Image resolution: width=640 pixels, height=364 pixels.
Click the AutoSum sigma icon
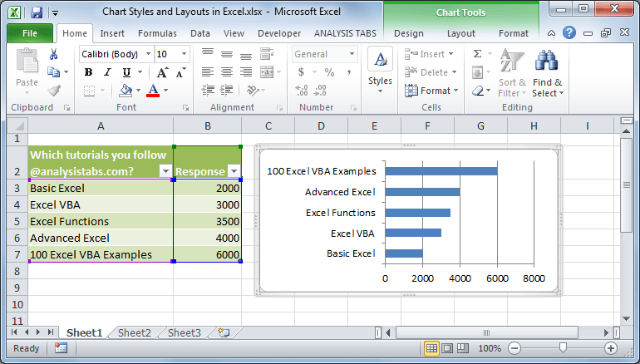[477, 54]
